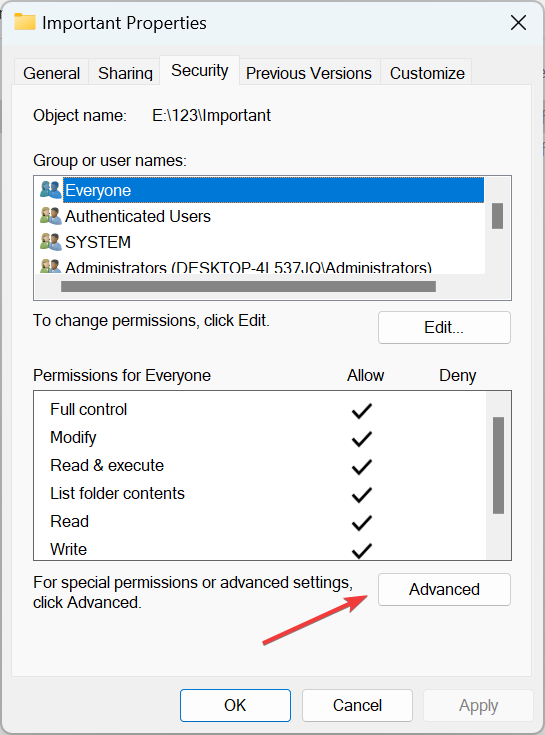The width and height of the screenshot is (545, 735).
Task: Click the user list vertical scrollbar
Action: [x=498, y=216]
